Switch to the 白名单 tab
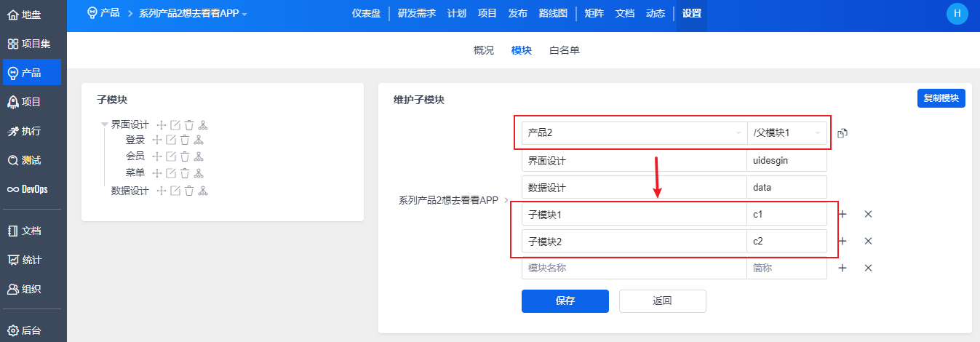Viewport: 980px width, 342px height. (x=565, y=50)
